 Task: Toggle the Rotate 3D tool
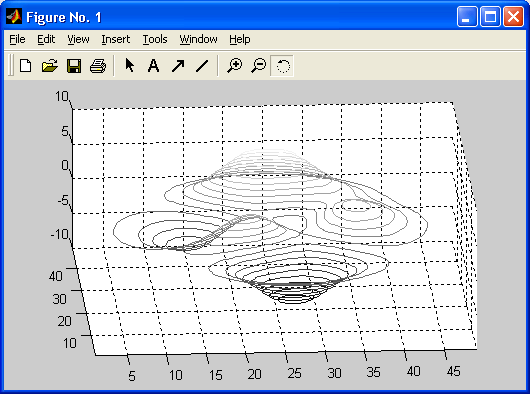(x=282, y=66)
